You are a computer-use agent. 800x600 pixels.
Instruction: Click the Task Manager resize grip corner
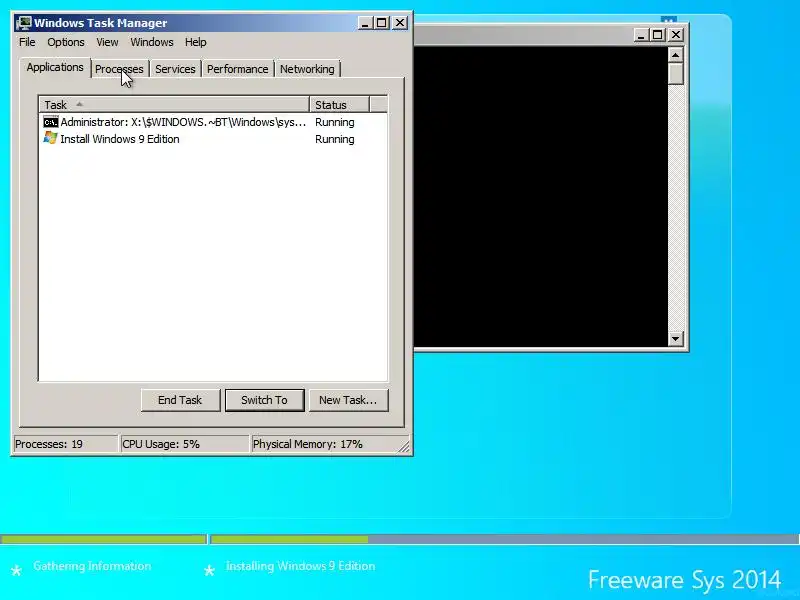click(x=404, y=446)
